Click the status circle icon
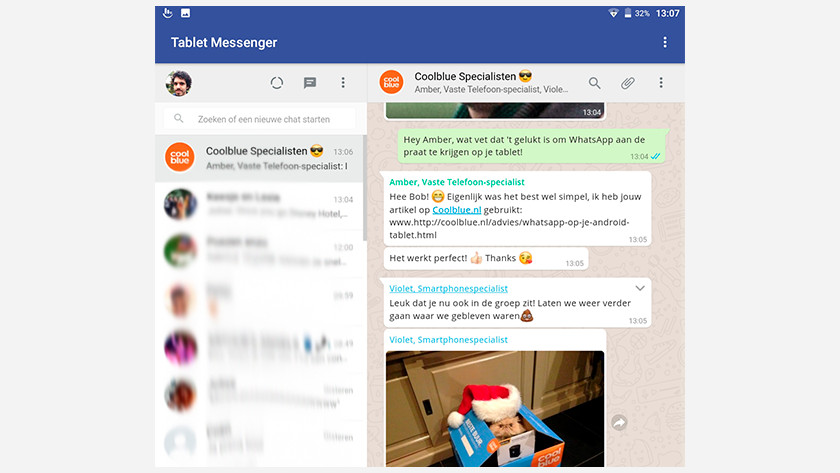Screen dimensions: 840x473 click(x=277, y=83)
